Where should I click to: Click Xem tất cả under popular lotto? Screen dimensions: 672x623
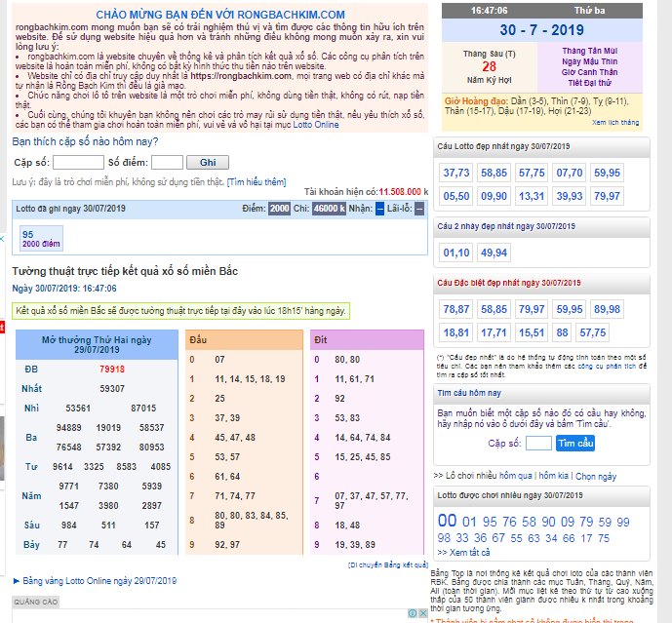(x=469, y=552)
